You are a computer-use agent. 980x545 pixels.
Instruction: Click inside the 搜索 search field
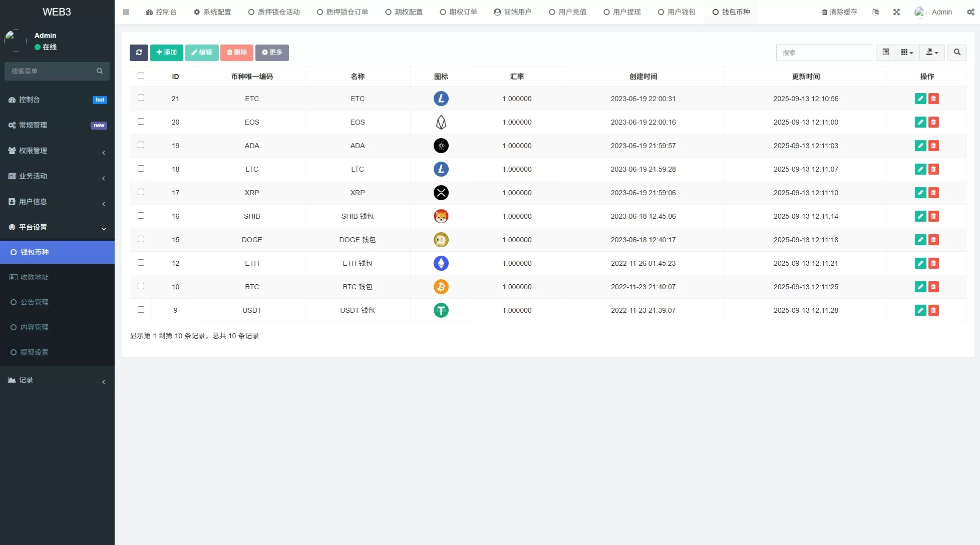825,53
